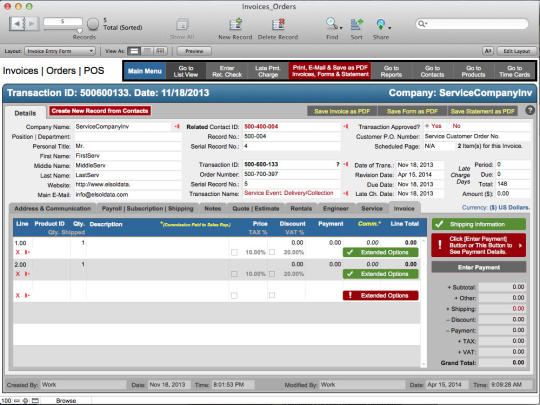The width and height of the screenshot is (540, 405).
Task: Toggle TAX checkbox on line 1.00
Action: pos(234,252)
